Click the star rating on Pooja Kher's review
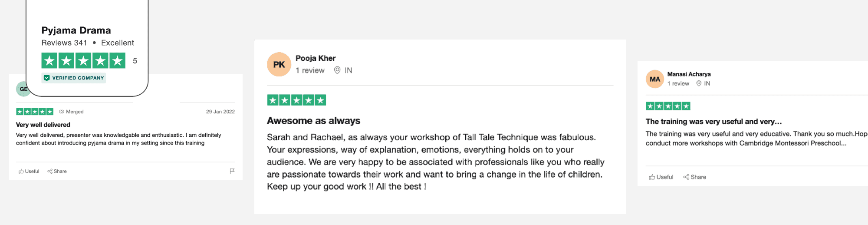Screen dimensions: 868x225 pyautogui.click(x=296, y=100)
